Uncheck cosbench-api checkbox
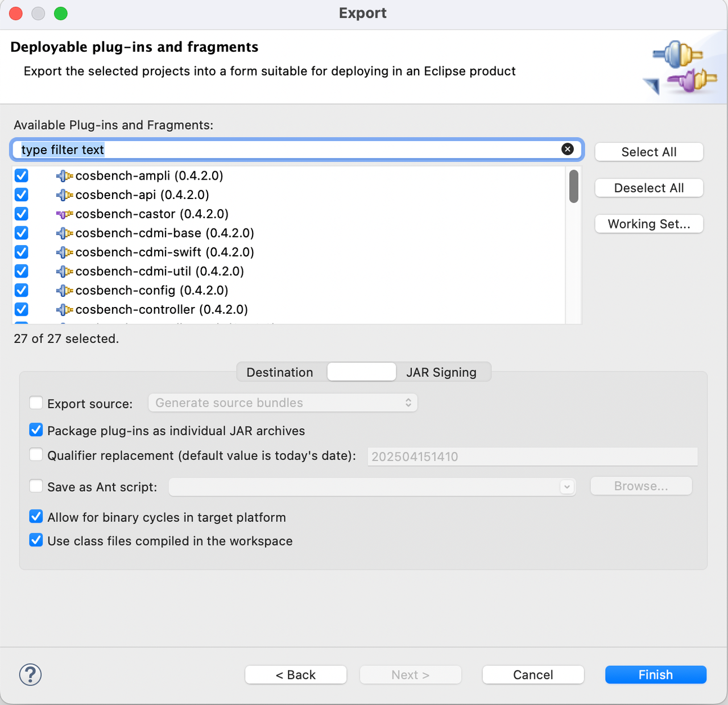The image size is (728, 705). click(22, 194)
